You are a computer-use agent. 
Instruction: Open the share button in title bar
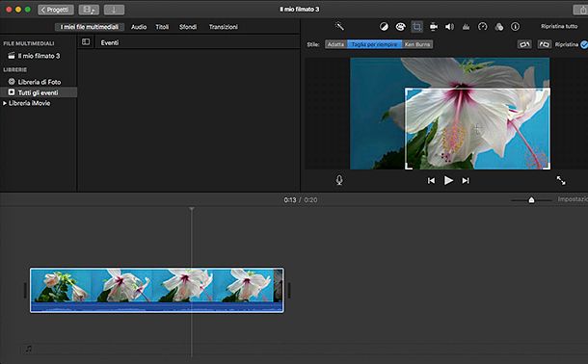580,10
